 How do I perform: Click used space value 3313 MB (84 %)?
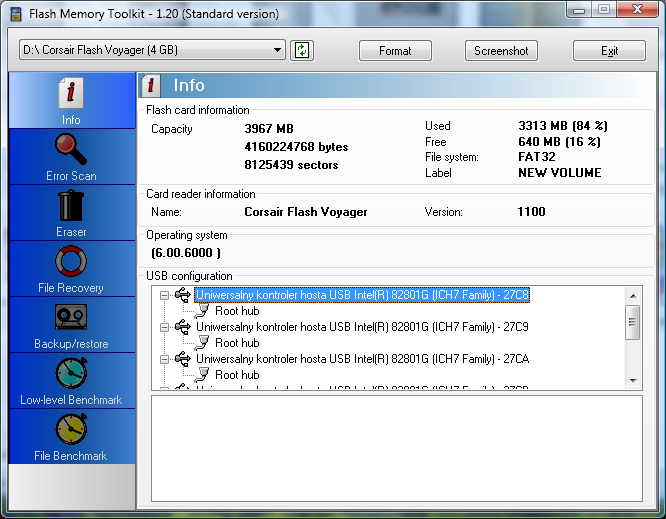(563, 126)
